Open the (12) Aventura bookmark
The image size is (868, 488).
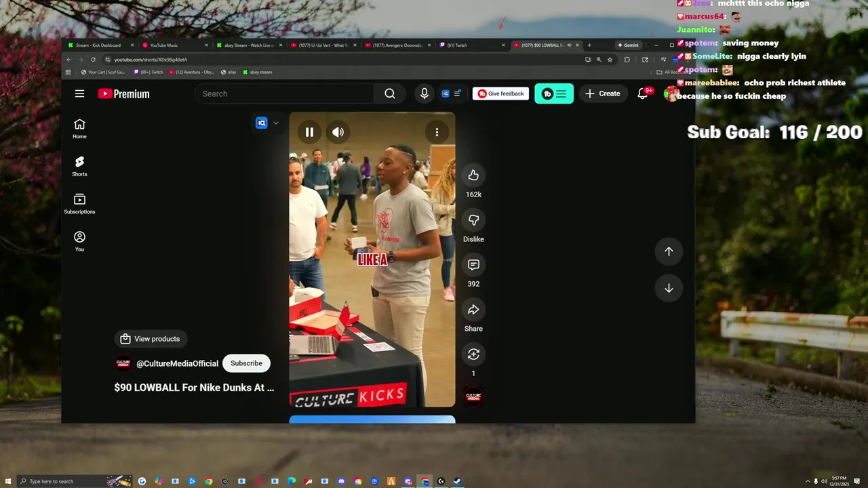(191, 72)
